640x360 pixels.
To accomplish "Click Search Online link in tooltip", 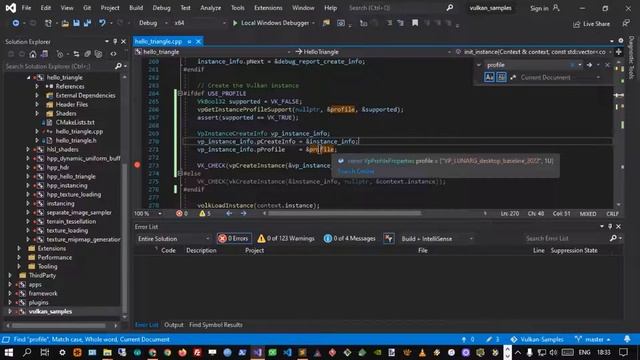I will pyautogui.click(x=356, y=171).
